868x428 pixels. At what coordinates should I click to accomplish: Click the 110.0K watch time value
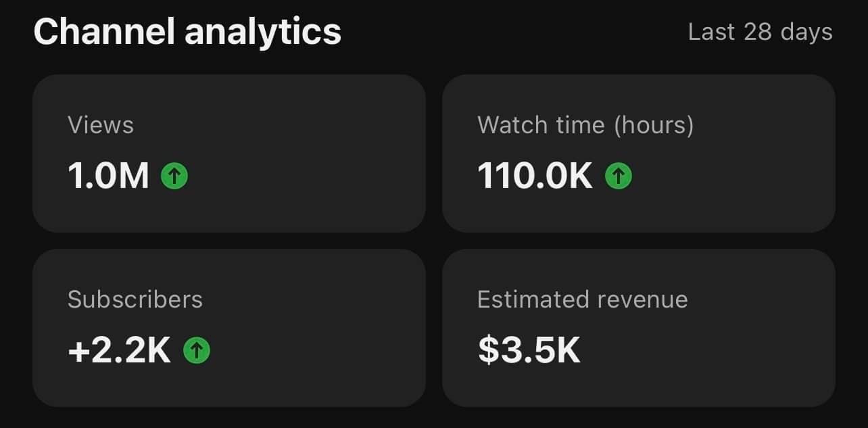tap(535, 176)
